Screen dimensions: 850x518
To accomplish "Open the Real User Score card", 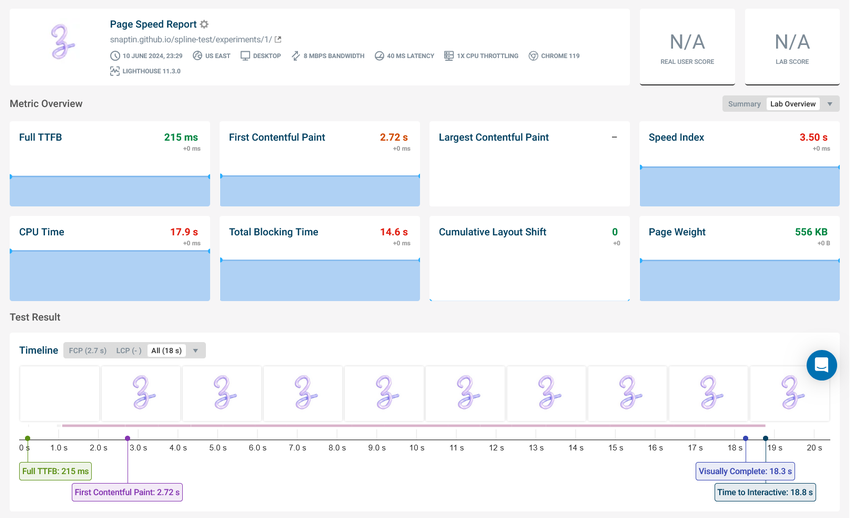I will point(687,47).
